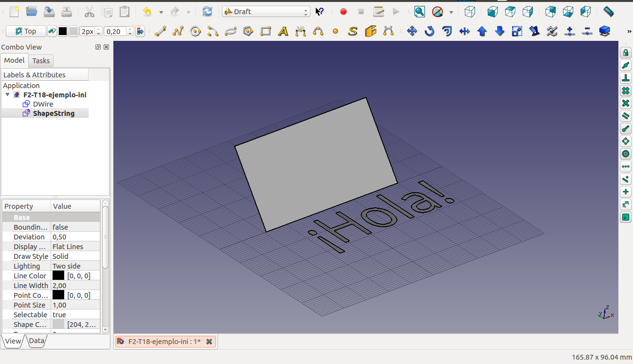This screenshot has height=364, width=633.
Task: Switch to the Data properties tab
Action: [36, 341]
